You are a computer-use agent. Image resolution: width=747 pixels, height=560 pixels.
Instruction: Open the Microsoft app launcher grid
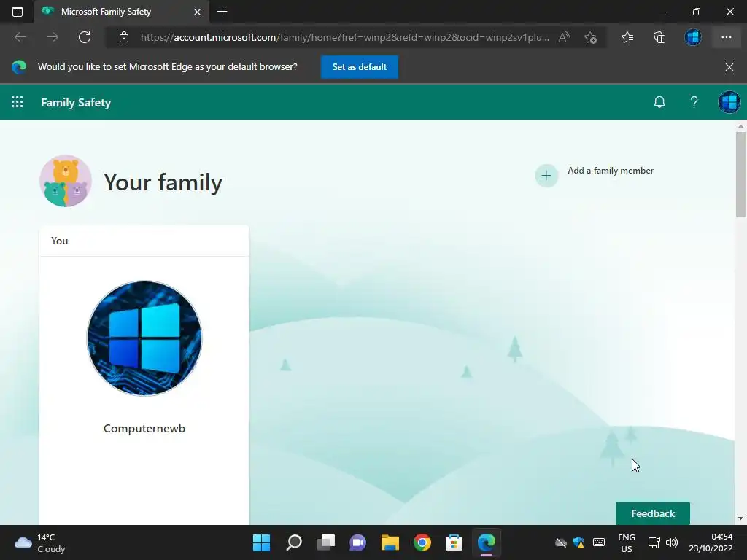tap(18, 102)
